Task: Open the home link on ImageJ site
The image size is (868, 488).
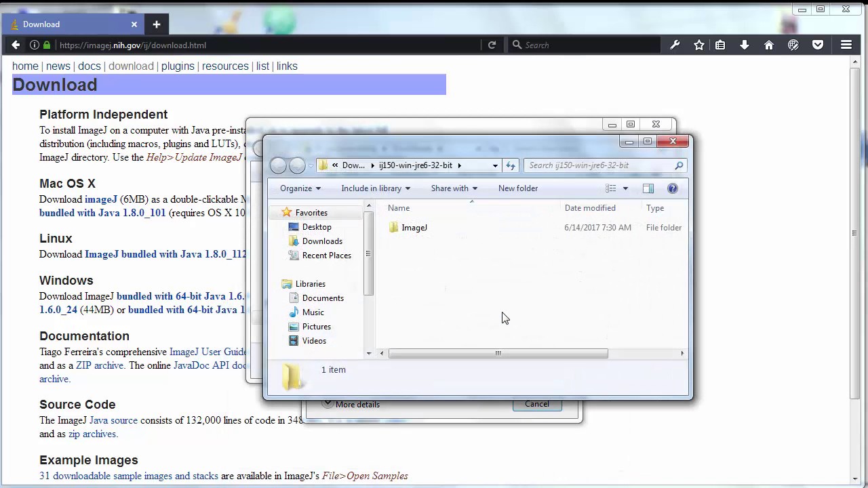Action: tap(25, 66)
